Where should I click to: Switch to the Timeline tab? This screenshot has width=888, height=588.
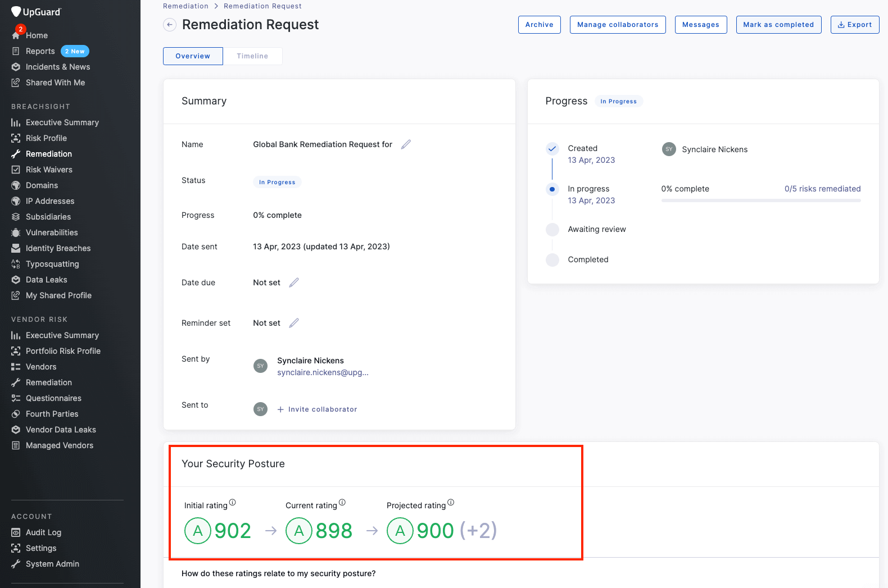click(x=252, y=56)
